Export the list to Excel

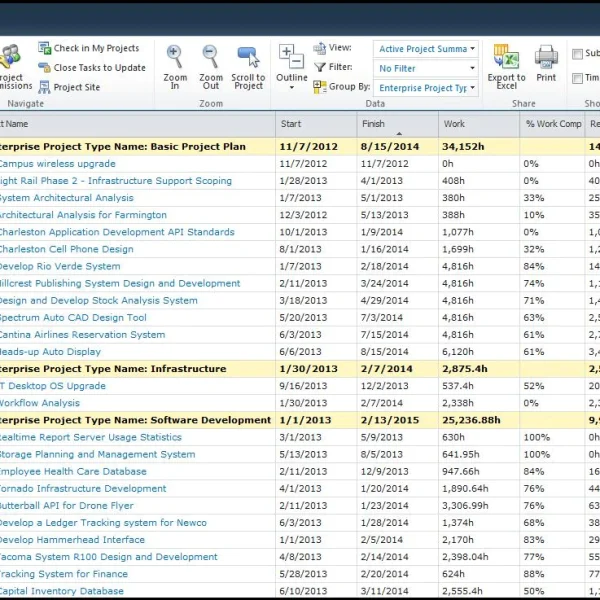click(x=506, y=68)
